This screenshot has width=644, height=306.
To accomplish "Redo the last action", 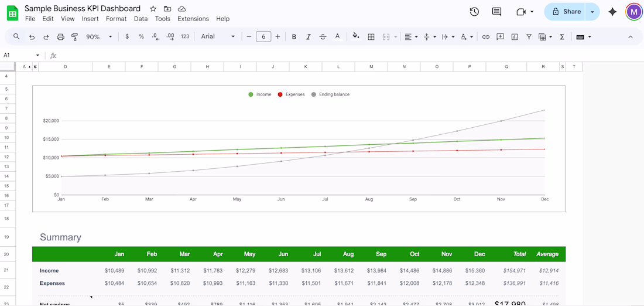I will coord(46,36).
